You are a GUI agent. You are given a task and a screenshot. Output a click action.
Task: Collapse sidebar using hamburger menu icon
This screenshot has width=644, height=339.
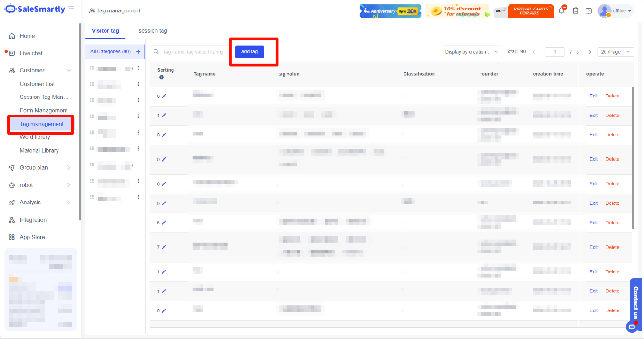71,9
